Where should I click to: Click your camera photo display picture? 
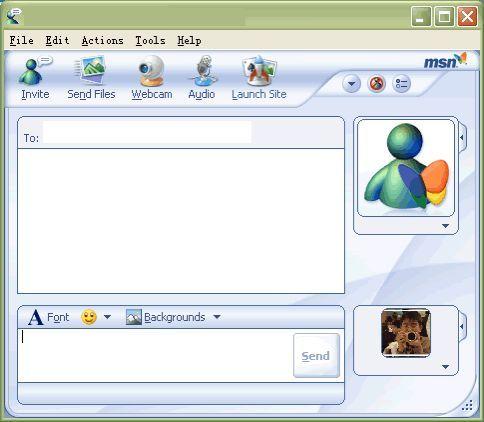[x=406, y=332]
